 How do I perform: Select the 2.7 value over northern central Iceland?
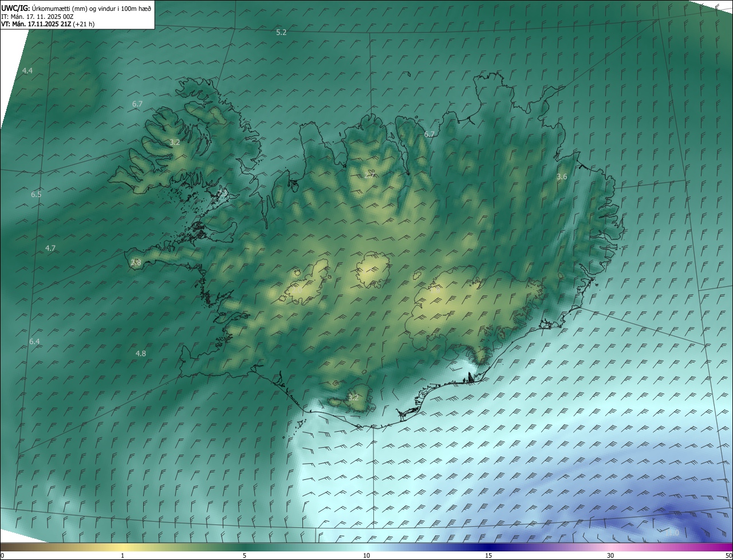point(369,175)
